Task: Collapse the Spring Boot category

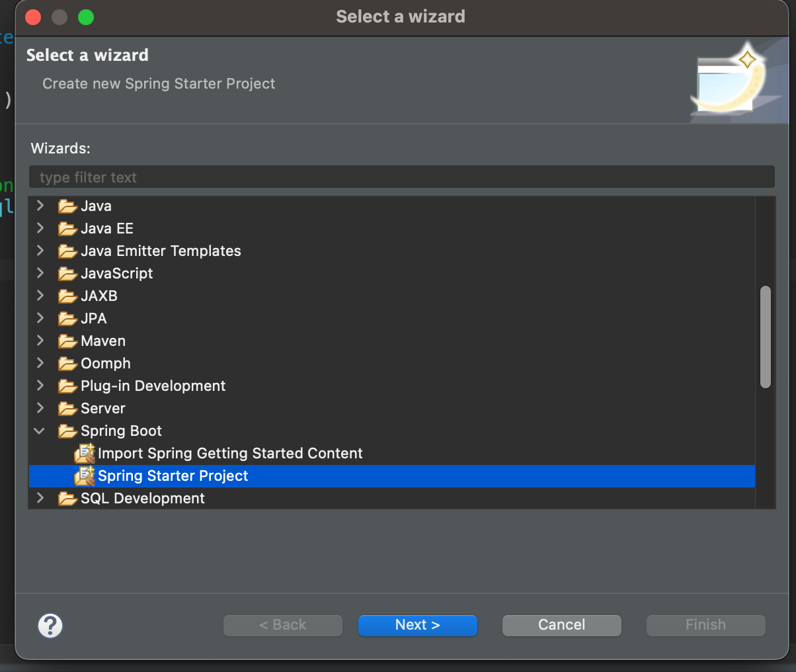Action: click(40, 431)
